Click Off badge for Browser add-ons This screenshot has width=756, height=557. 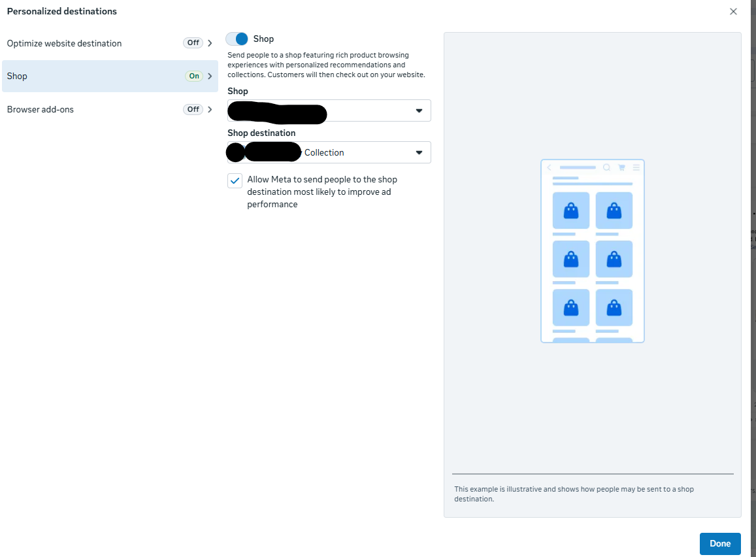point(193,109)
